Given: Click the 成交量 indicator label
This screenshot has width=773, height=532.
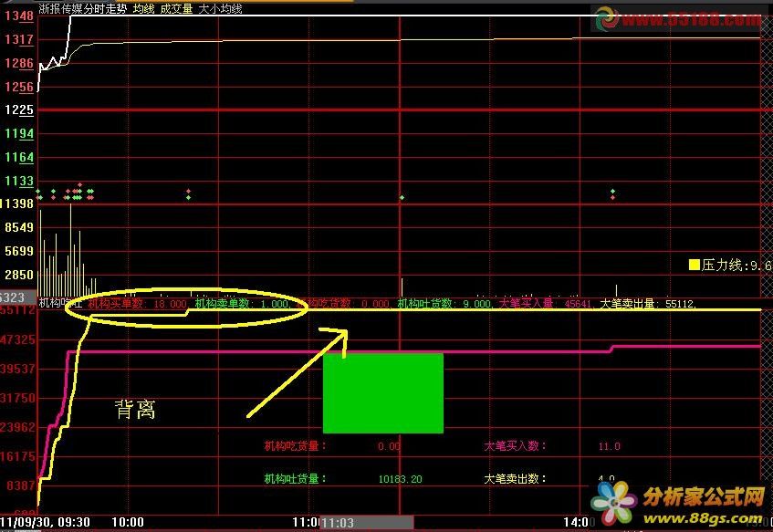Looking at the screenshot, I should pos(176,8).
